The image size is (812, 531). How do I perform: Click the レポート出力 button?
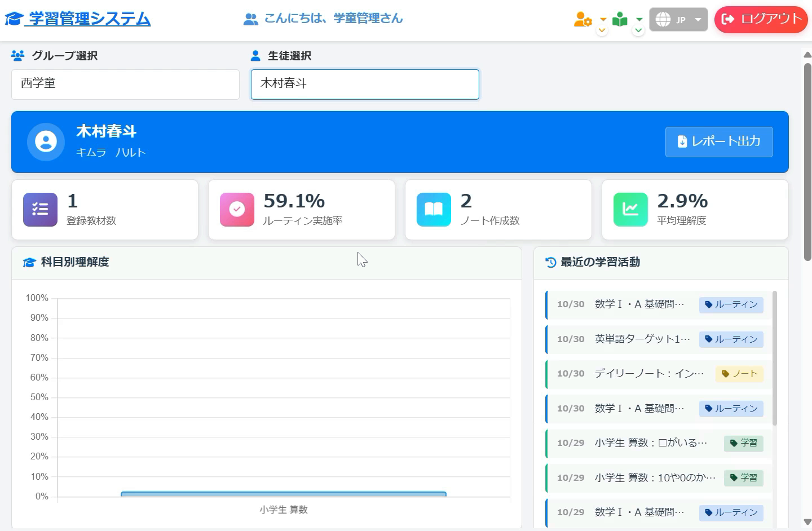tap(718, 141)
